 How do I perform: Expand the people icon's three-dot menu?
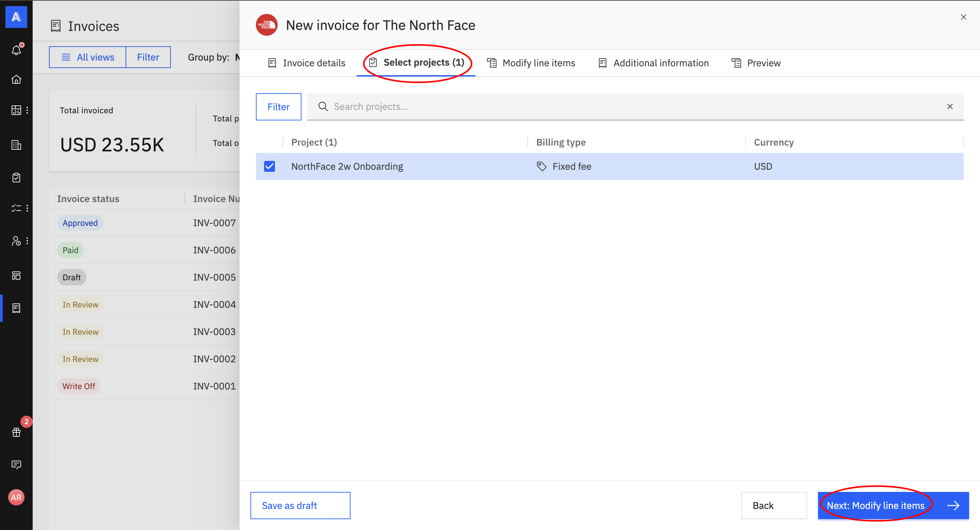click(x=27, y=241)
